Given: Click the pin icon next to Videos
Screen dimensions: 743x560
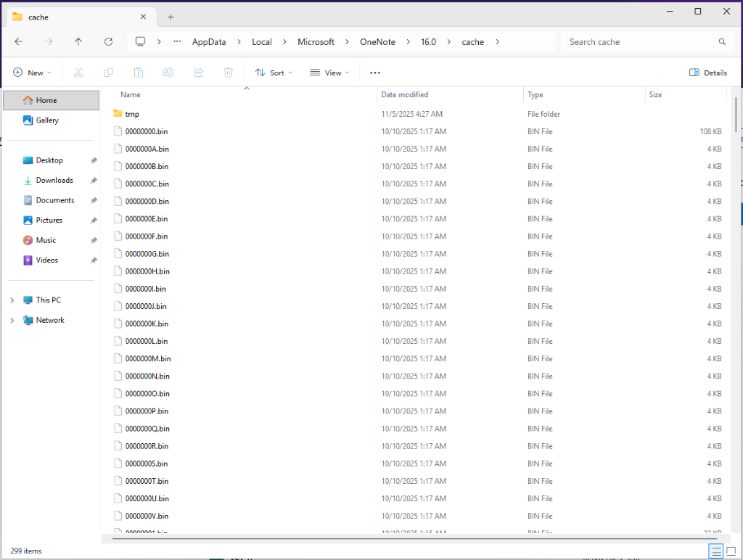Looking at the screenshot, I should (x=94, y=260).
